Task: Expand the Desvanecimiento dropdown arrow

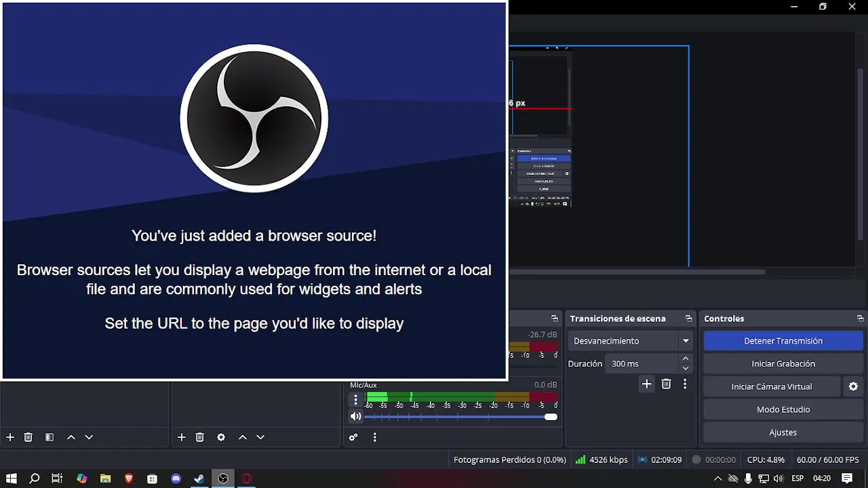Action: point(686,341)
